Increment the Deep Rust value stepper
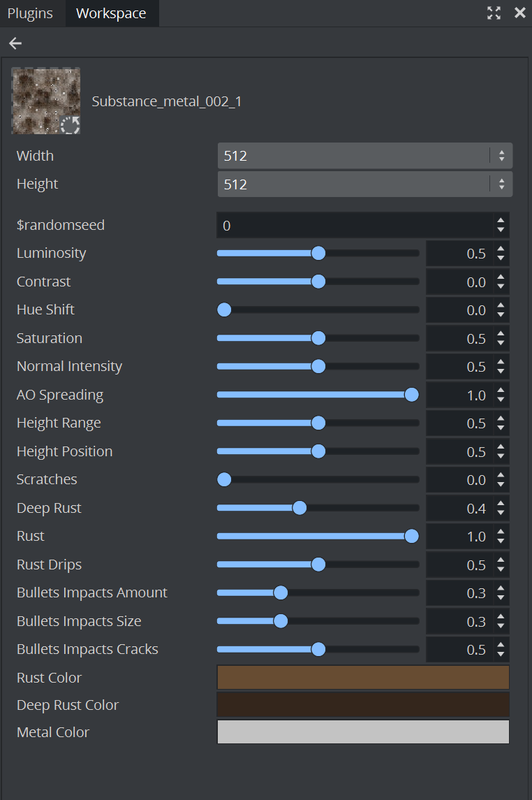The image size is (532, 800). [x=501, y=504]
